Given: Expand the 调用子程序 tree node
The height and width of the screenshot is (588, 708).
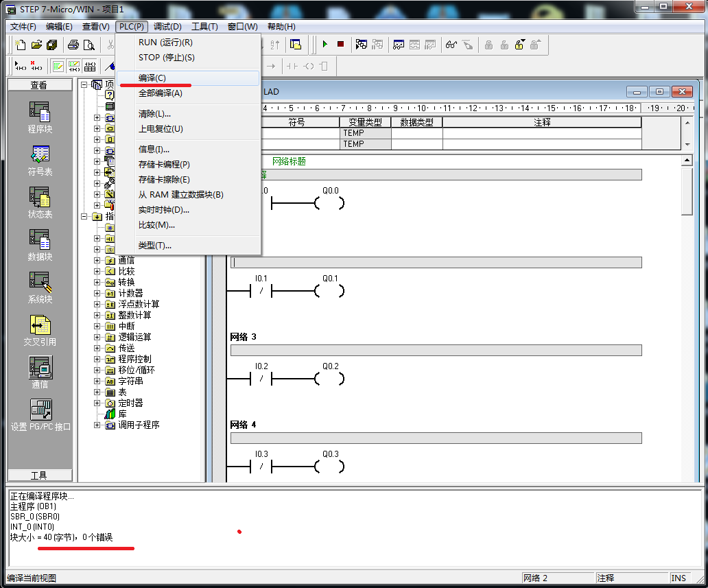Looking at the screenshot, I should coord(97,425).
